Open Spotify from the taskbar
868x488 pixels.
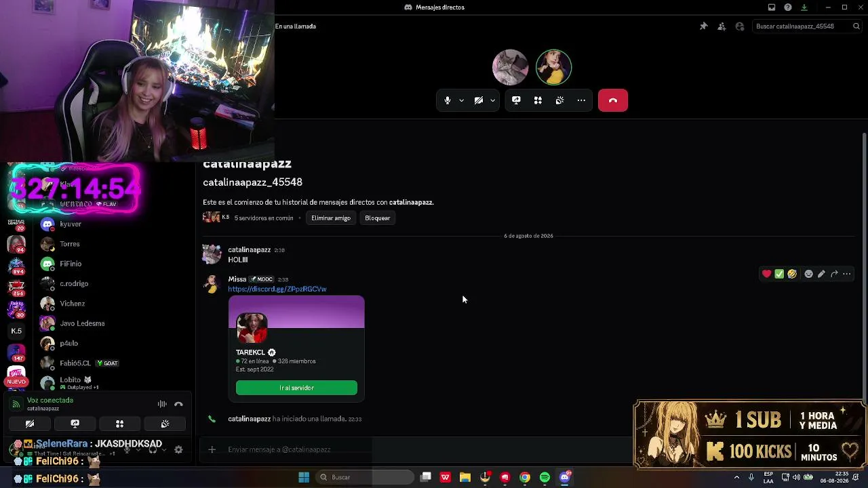coord(545,477)
